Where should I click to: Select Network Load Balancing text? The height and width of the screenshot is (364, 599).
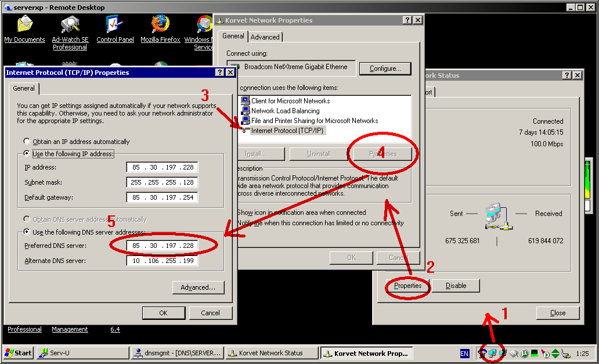(286, 111)
